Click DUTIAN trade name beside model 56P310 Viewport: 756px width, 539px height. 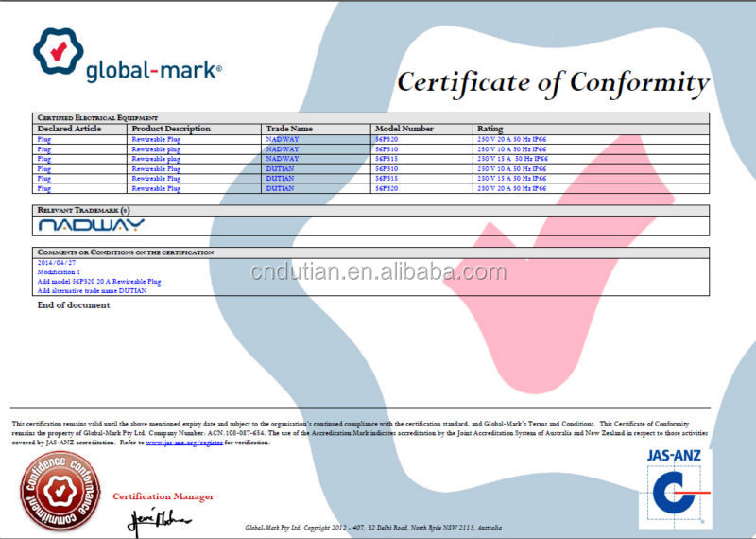[x=280, y=169]
